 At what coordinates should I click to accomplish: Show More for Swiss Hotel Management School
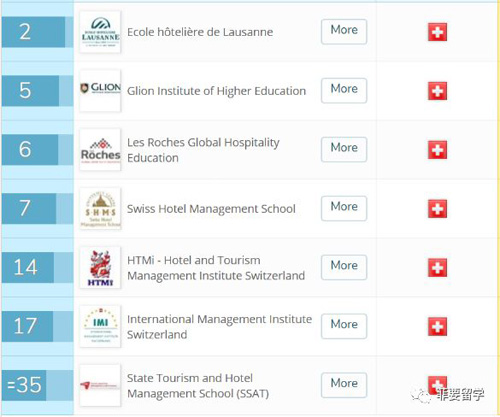(x=344, y=208)
